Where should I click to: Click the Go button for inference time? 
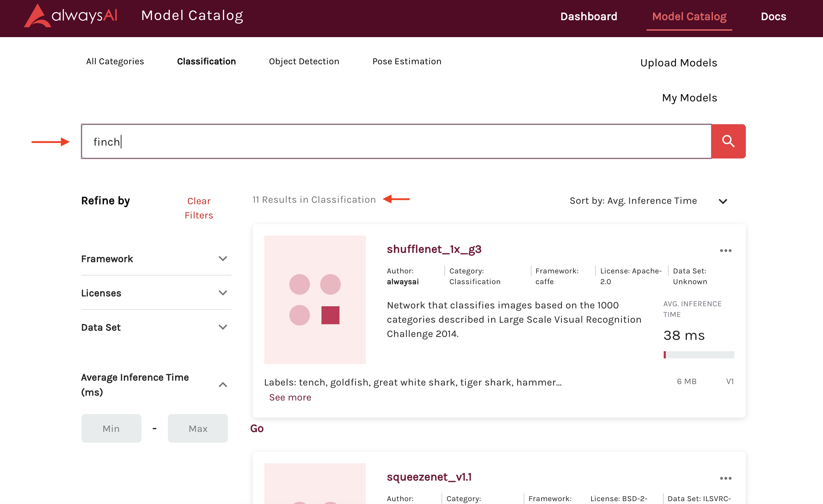(x=257, y=428)
